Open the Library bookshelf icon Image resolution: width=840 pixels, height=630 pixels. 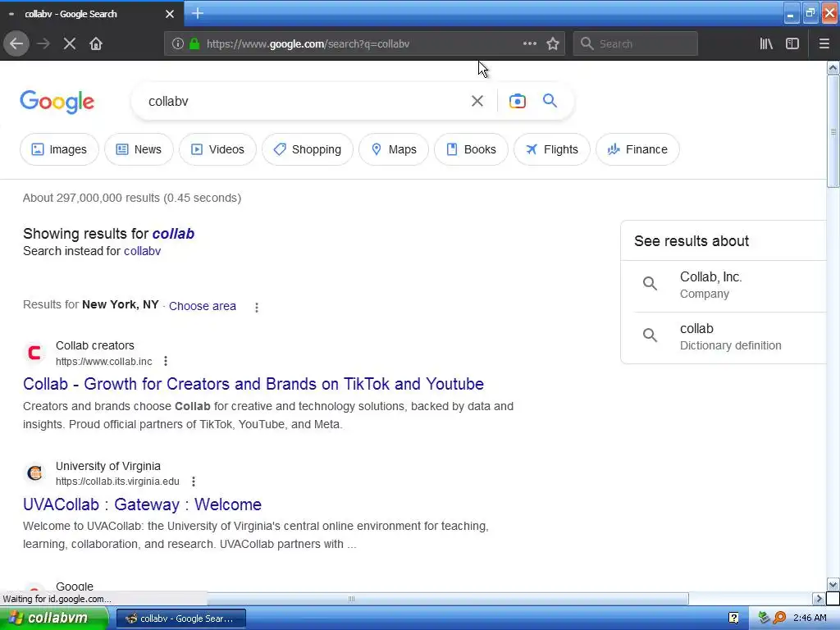766,43
